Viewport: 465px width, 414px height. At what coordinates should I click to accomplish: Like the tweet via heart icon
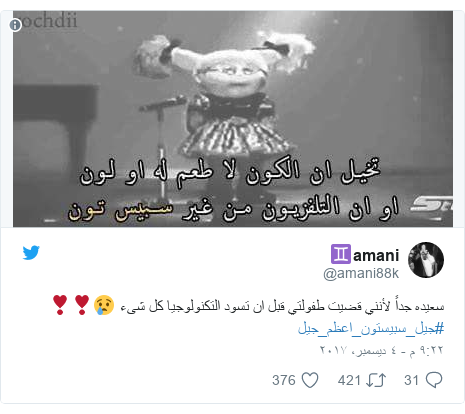coord(310,380)
